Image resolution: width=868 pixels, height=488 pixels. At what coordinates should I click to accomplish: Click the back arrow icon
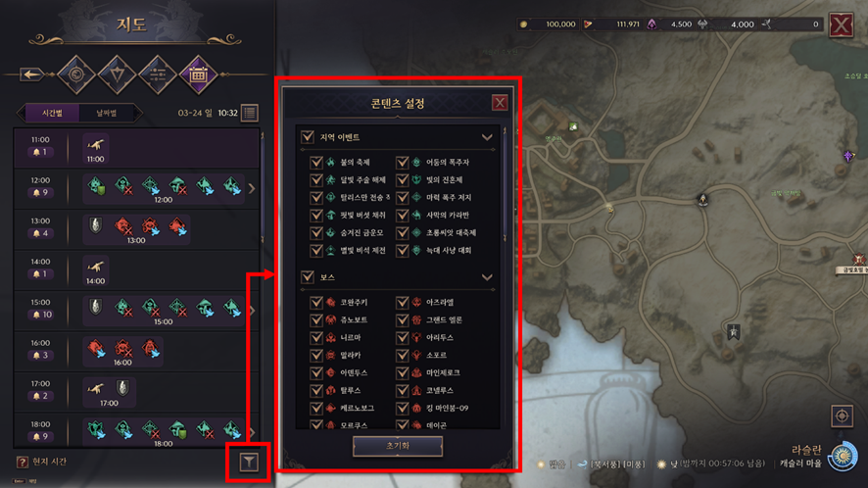coord(31,74)
